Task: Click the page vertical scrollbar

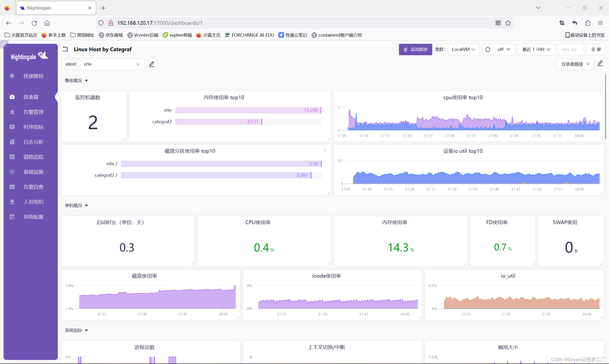Action: [x=605, y=107]
